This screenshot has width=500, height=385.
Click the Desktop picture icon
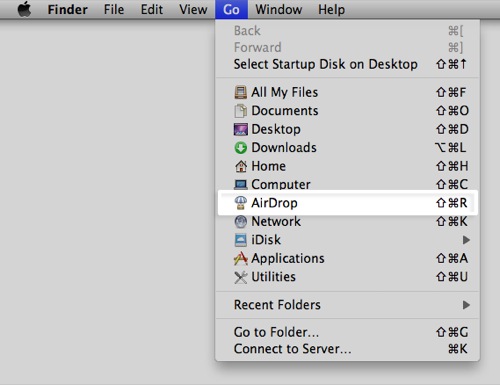[x=240, y=129]
